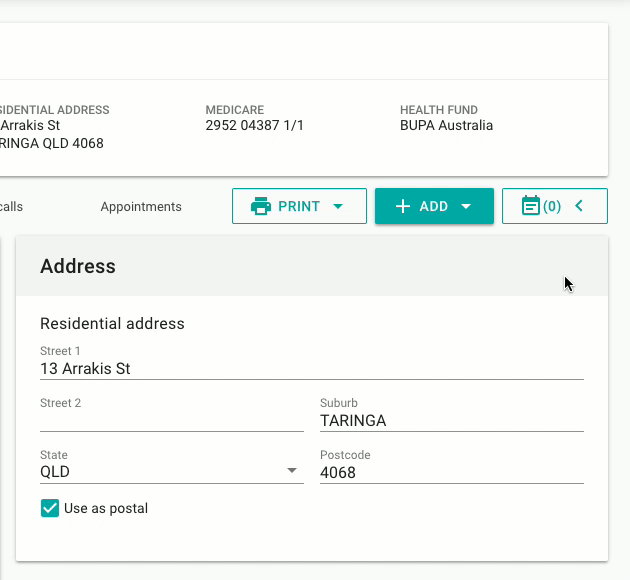
Task: Click the plus icon on Add button
Action: (403, 207)
